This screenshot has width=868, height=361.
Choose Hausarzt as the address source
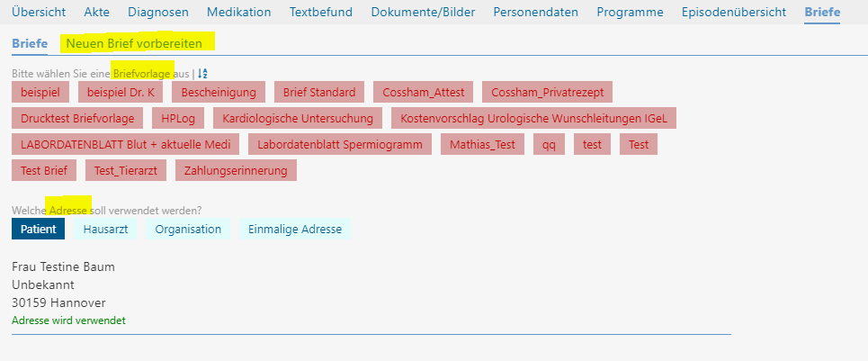tap(105, 230)
